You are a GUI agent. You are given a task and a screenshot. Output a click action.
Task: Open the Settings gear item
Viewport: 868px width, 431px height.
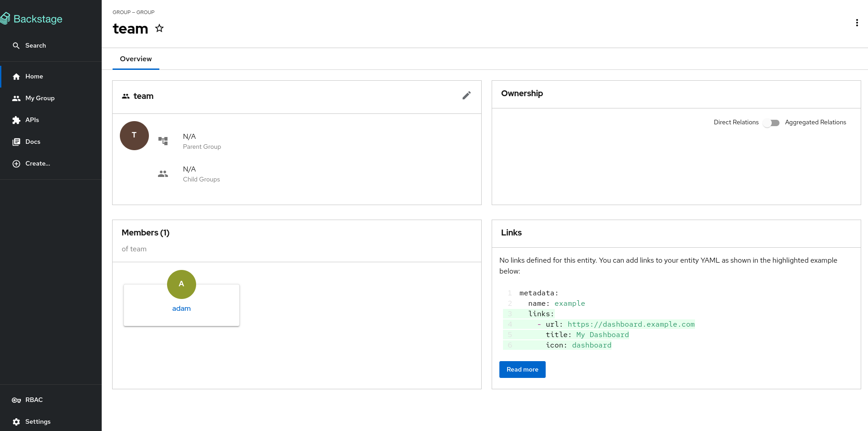17,421
